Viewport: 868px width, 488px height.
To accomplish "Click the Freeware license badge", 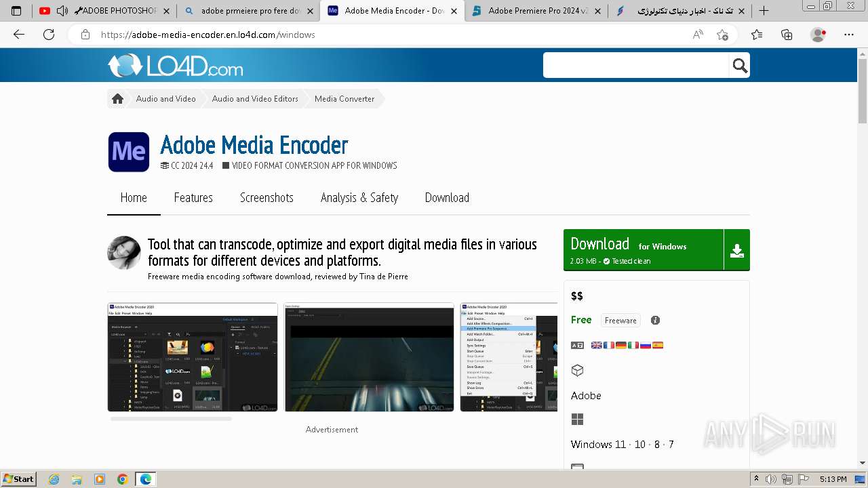I will point(620,321).
